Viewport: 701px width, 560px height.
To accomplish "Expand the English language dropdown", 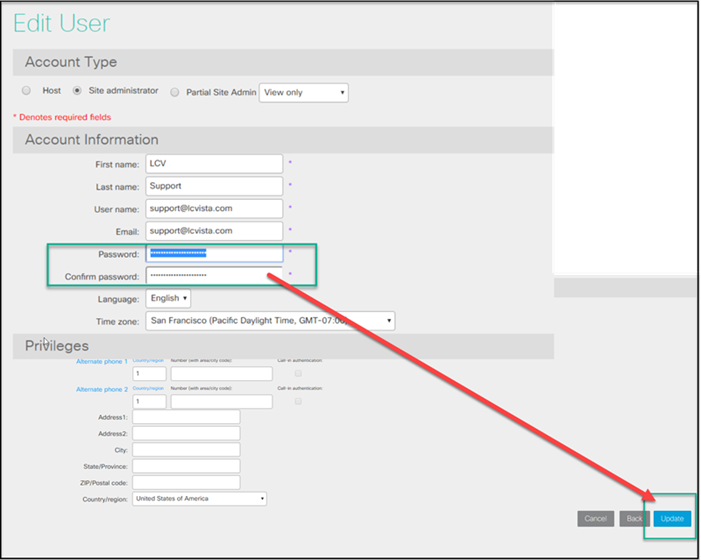I will [x=169, y=298].
